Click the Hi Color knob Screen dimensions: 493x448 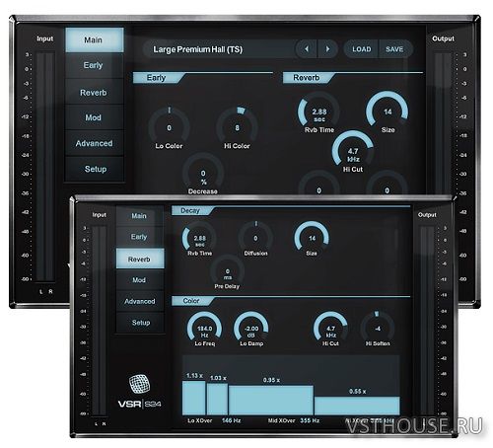click(237, 127)
